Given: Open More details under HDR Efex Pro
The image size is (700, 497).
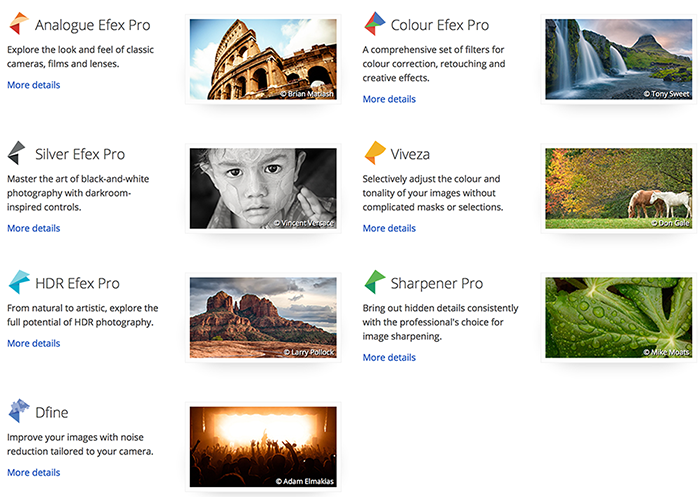Looking at the screenshot, I should [33, 343].
